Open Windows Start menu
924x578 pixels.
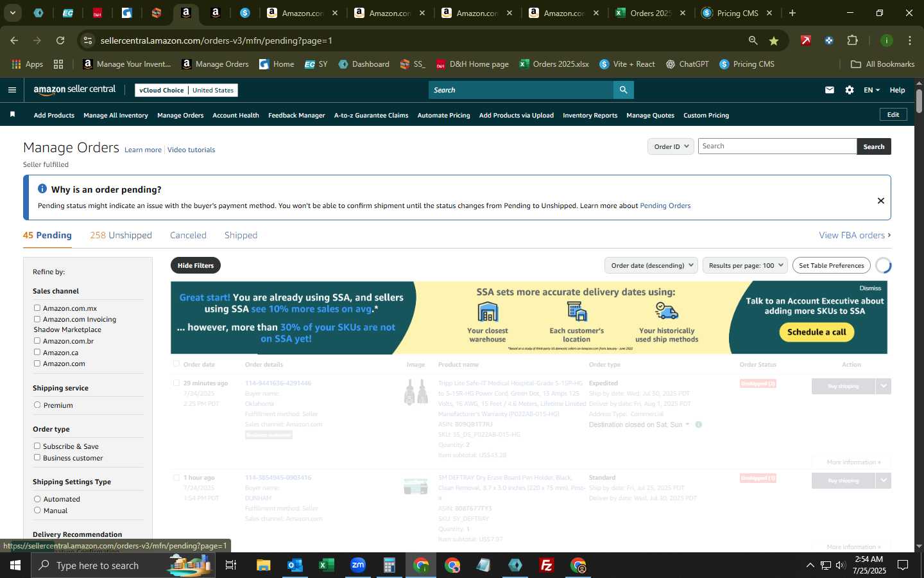15,565
